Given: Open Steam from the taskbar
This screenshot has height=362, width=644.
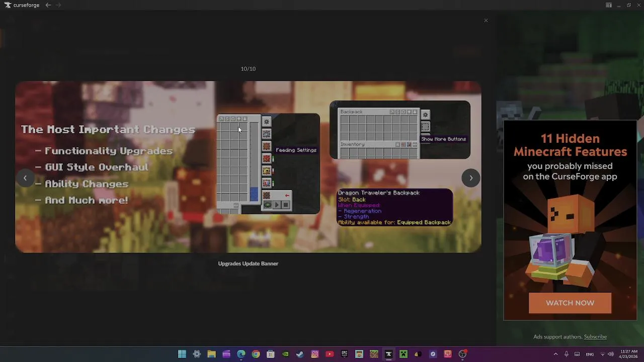Looking at the screenshot, I should pyautogui.click(x=300, y=354).
